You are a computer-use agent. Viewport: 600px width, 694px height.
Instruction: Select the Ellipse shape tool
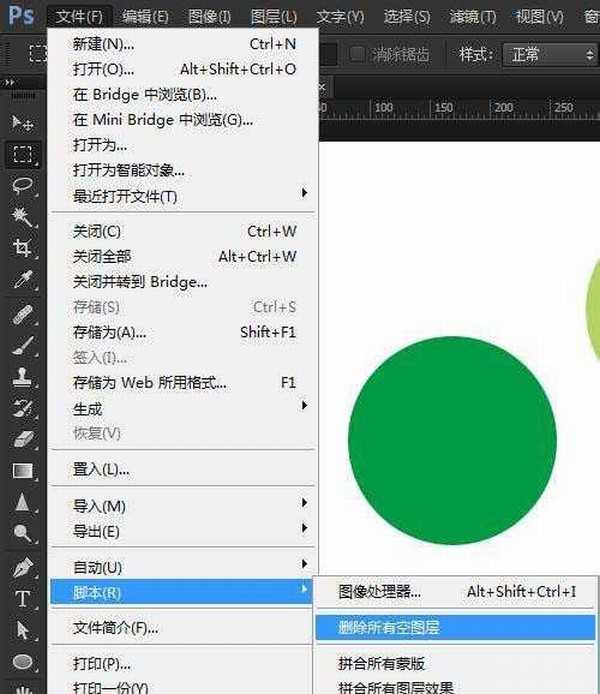(22, 662)
